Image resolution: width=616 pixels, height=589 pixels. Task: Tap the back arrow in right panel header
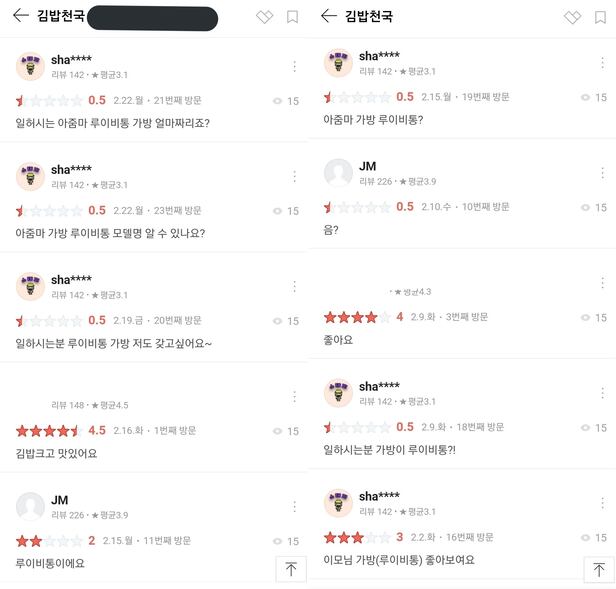coord(328,16)
